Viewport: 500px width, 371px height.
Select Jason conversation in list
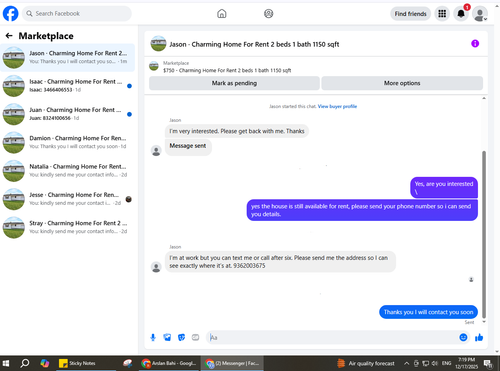pyautogui.click(x=68, y=57)
